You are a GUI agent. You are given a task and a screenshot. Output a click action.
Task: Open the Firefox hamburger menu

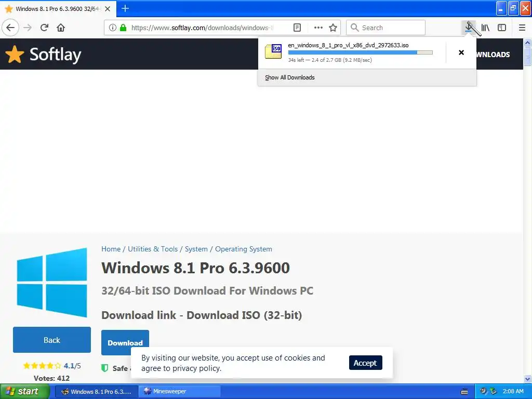[522, 28]
